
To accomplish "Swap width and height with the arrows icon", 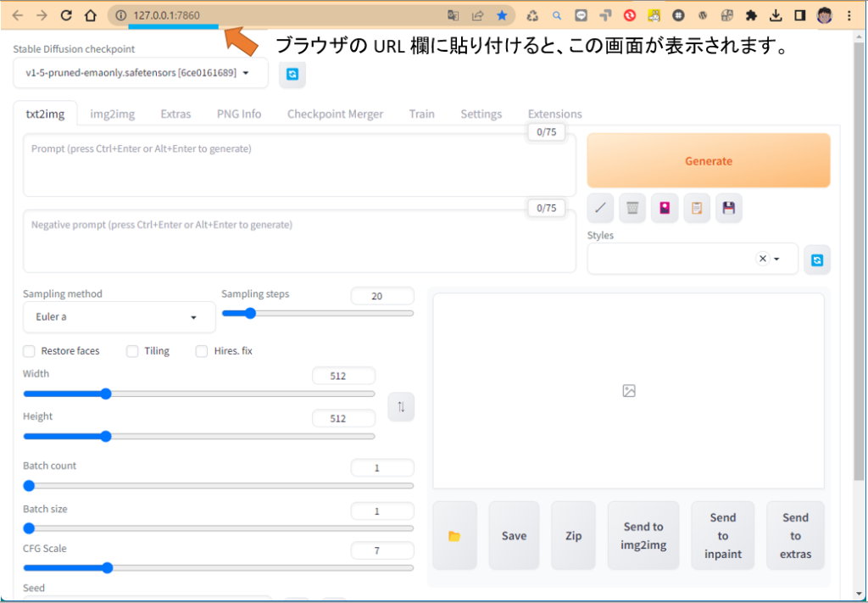I will tap(401, 407).
